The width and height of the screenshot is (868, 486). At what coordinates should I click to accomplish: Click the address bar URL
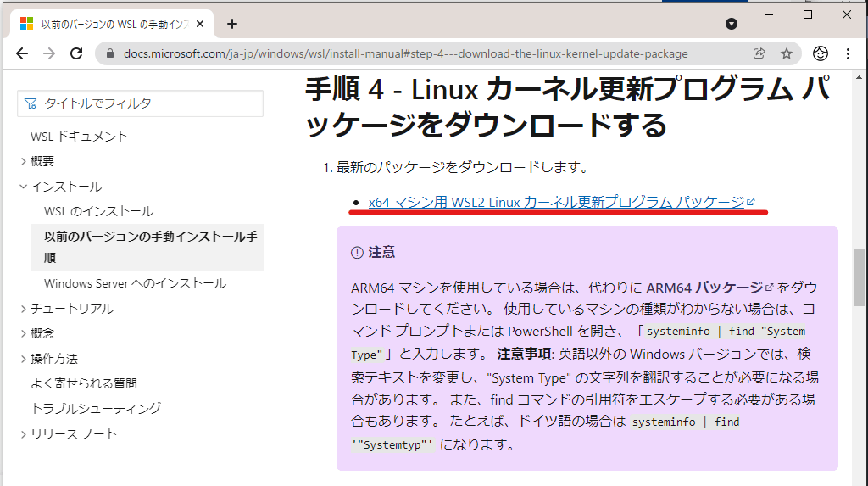point(405,53)
